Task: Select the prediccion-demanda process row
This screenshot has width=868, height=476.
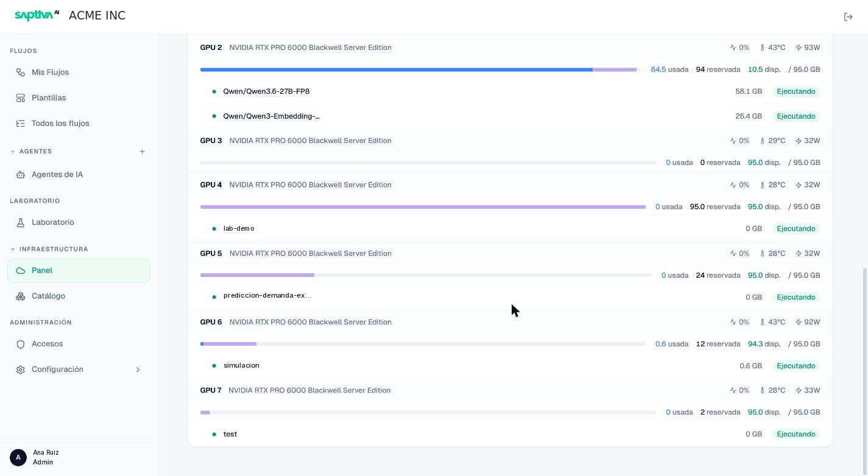Action: click(510, 297)
